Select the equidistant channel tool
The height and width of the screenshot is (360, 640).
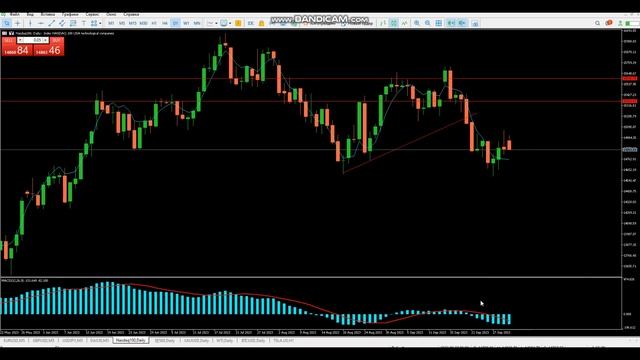(x=62, y=23)
